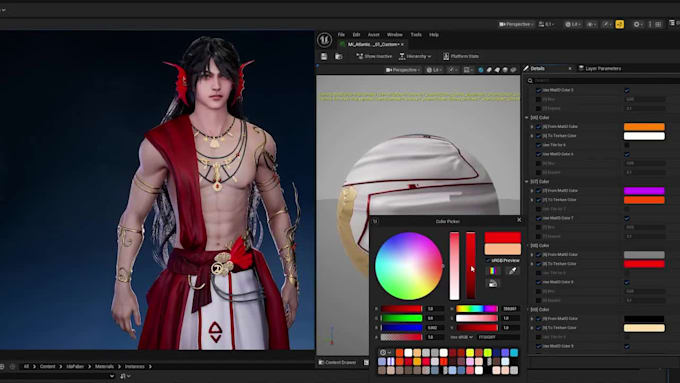
Task: Select the MI_Atlantic Custom asset tab
Action: pyautogui.click(x=373, y=44)
